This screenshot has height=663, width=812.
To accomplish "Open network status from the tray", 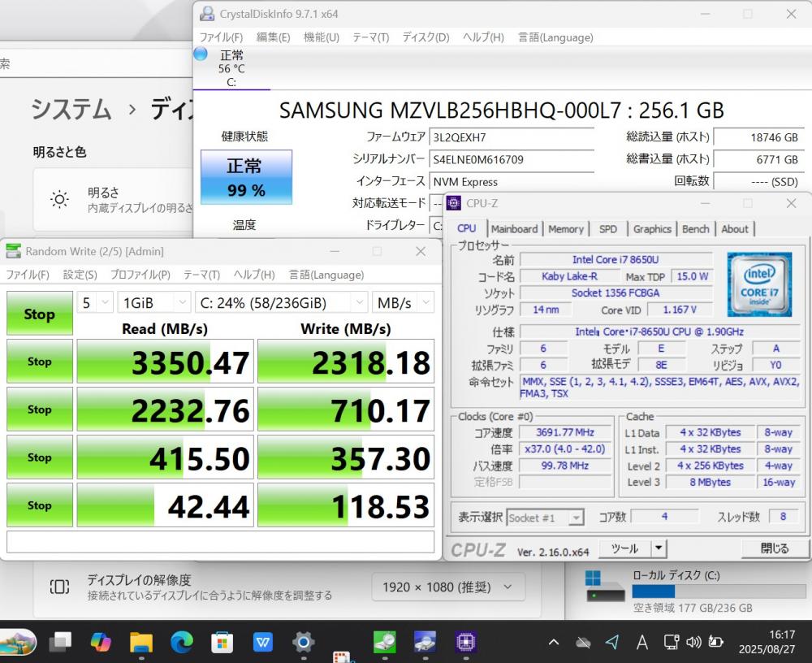I will (x=672, y=643).
